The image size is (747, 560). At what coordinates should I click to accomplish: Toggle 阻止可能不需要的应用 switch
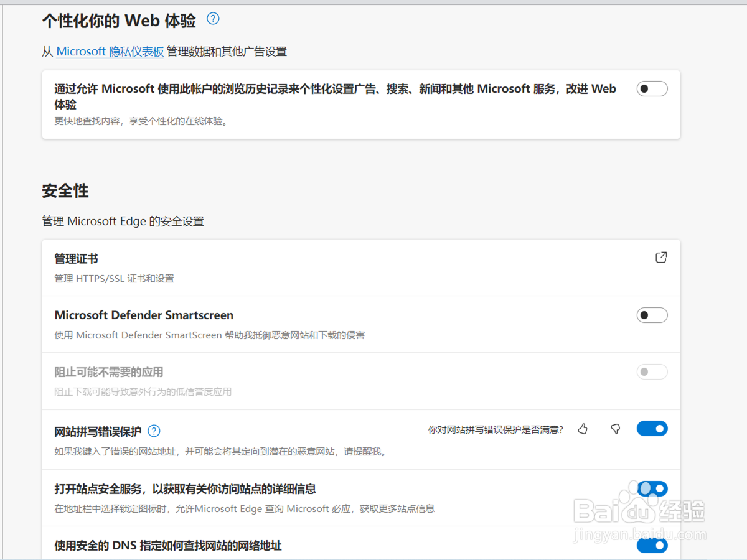click(x=652, y=372)
